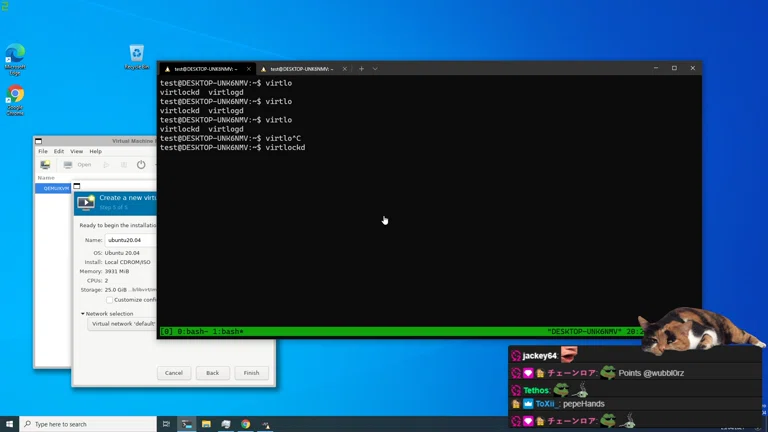The height and width of the screenshot is (432, 768).
Task: Click the taskbar search box
Action: point(88,424)
